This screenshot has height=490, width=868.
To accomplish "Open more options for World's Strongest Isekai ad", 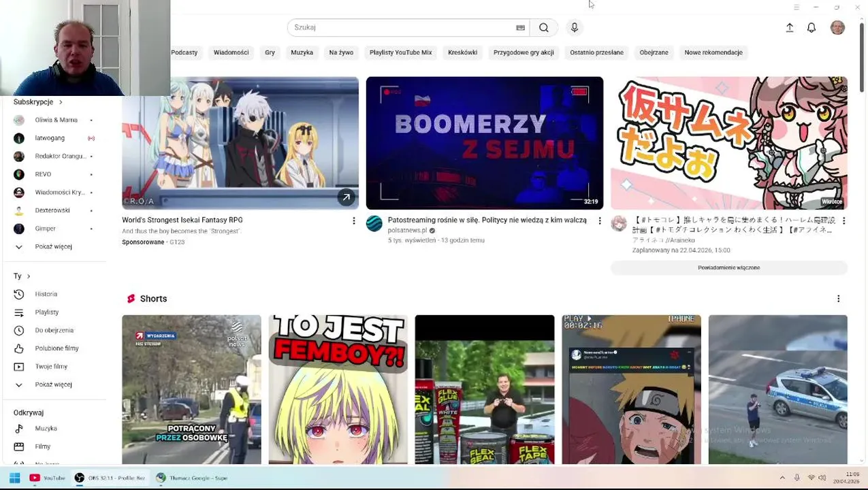I will point(353,220).
